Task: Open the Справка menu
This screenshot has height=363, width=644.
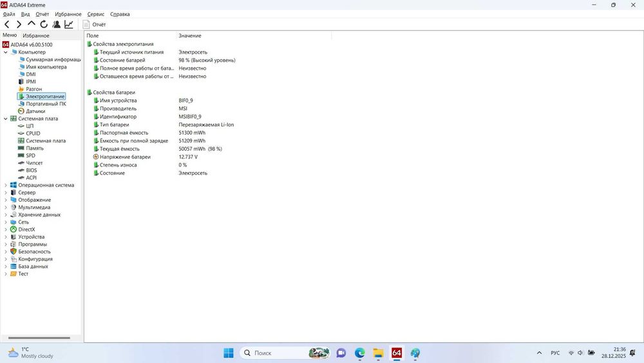Action: [x=120, y=14]
